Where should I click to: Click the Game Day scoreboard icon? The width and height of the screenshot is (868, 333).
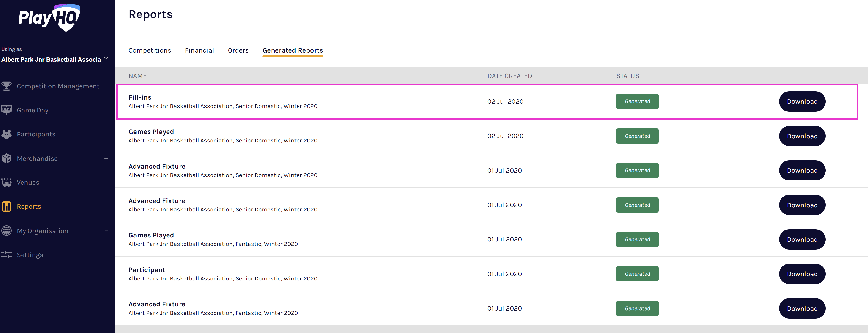tap(6, 110)
